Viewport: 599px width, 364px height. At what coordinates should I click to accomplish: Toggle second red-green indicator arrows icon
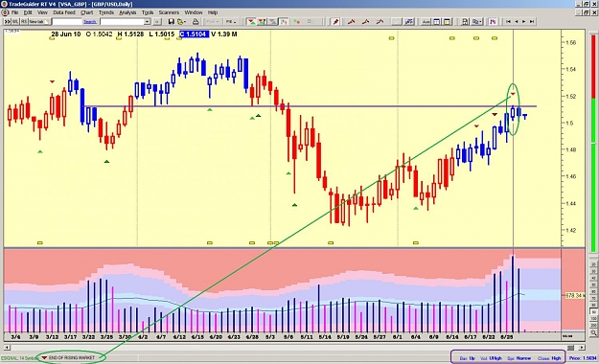pos(262,22)
